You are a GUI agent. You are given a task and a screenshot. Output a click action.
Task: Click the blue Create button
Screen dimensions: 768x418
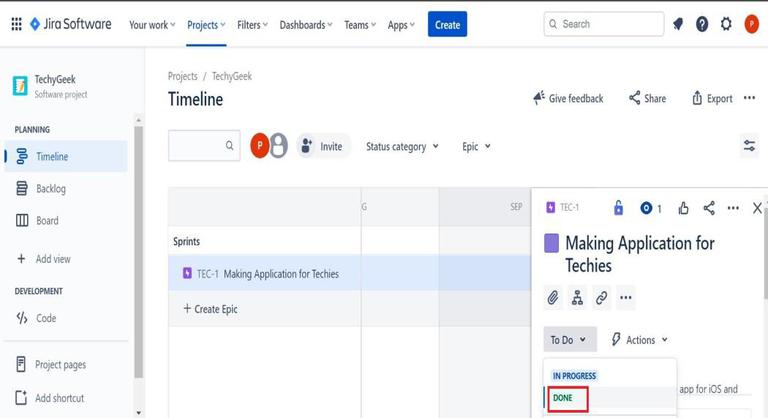[x=447, y=24]
